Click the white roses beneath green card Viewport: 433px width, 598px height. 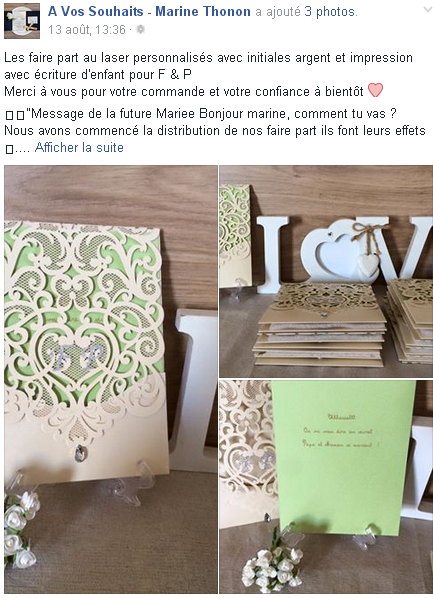coord(272,567)
